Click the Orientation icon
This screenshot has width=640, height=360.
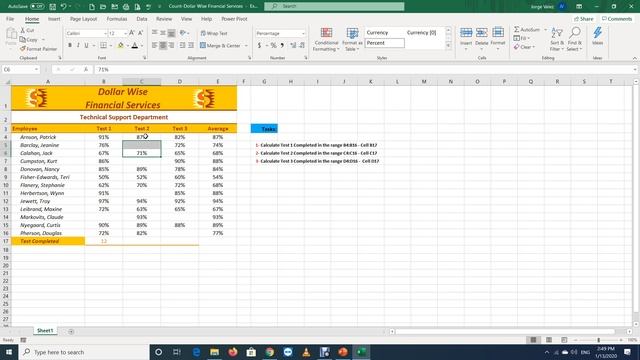coord(182,33)
